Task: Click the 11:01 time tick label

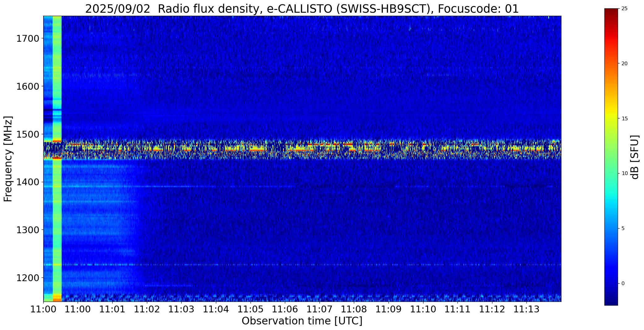Action: tap(113, 309)
